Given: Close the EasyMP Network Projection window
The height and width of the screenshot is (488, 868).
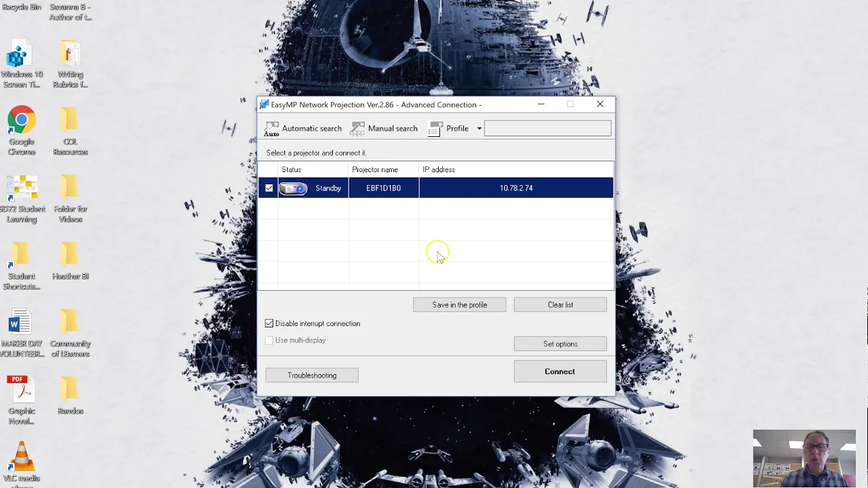Looking at the screenshot, I should click(x=600, y=104).
